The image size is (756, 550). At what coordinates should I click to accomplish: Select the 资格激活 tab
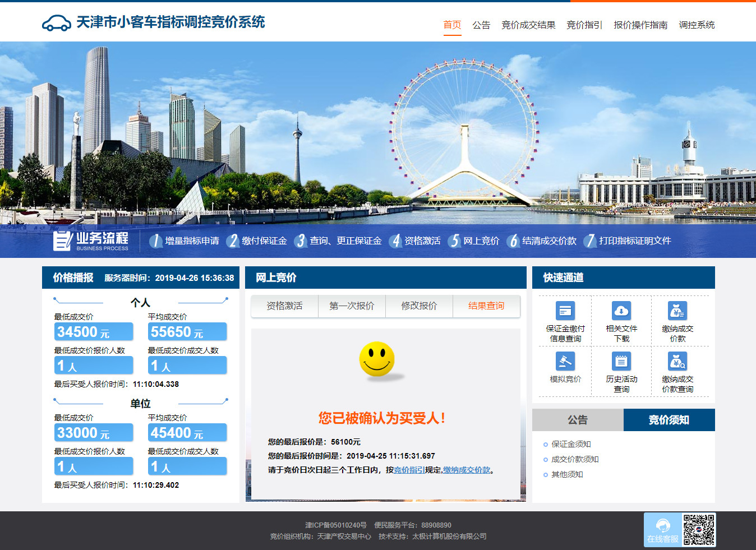pyautogui.click(x=284, y=306)
